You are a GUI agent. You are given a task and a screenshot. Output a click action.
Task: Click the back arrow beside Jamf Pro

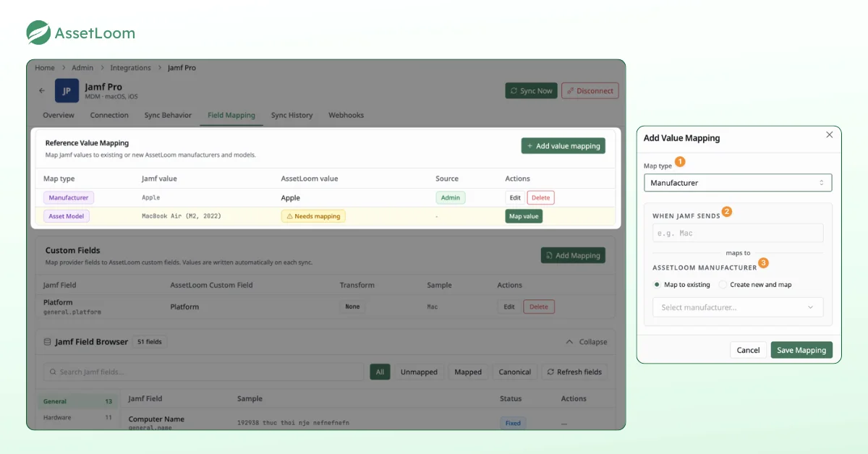pyautogui.click(x=42, y=91)
